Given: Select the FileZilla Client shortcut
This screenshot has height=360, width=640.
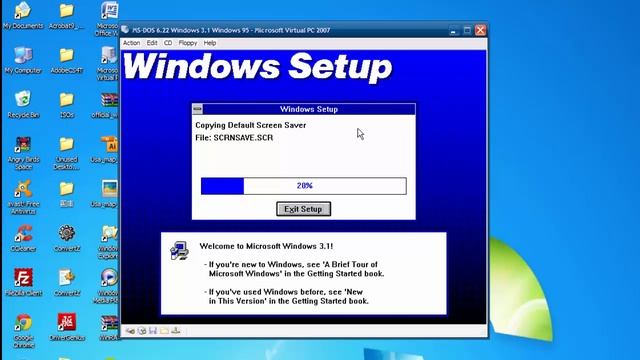Looking at the screenshot, I should coord(23,282).
